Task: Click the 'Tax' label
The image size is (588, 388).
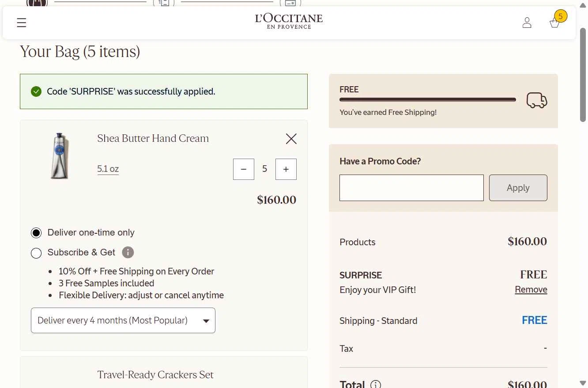Action: [x=346, y=349]
